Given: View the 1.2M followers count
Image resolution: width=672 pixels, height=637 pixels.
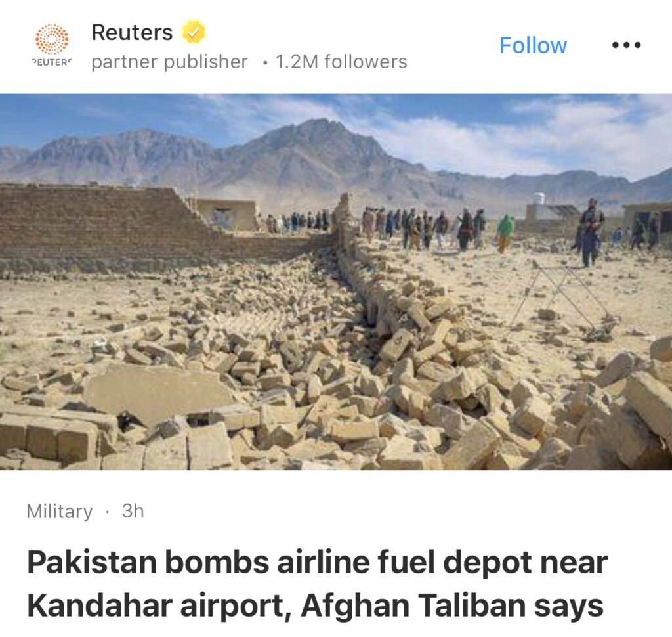Looking at the screenshot, I should click(x=341, y=62).
